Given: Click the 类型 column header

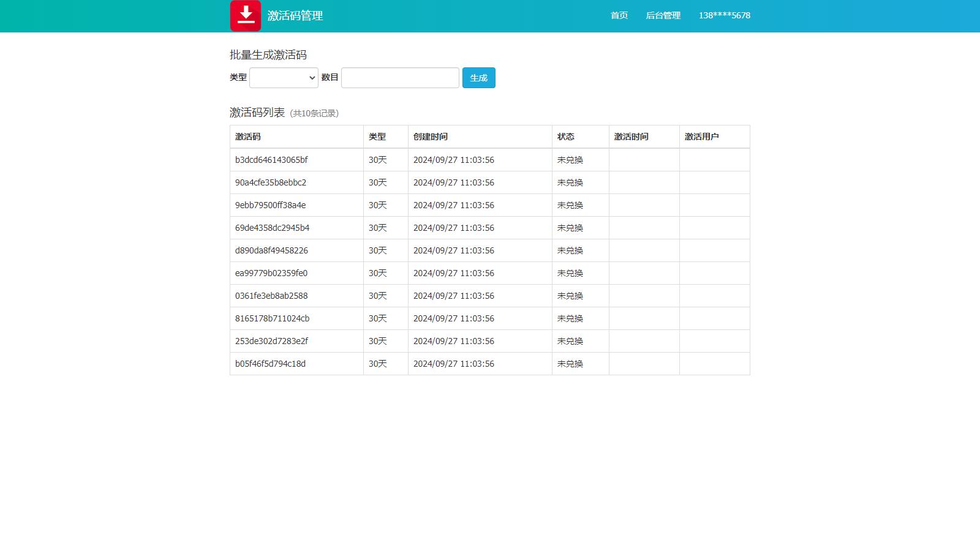Looking at the screenshot, I should [377, 137].
